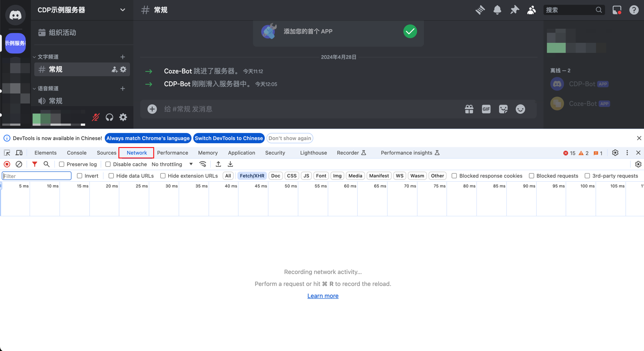Open DevTools settings gear icon
The width and height of the screenshot is (644, 351).
pyautogui.click(x=615, y=153)
